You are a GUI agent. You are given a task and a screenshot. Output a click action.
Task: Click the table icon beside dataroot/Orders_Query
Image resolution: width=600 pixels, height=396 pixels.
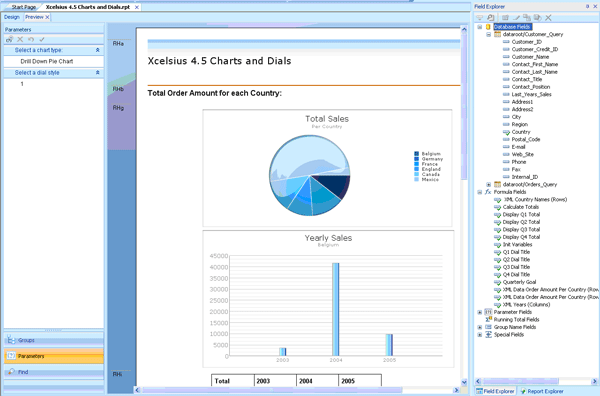tap(497, 184)
